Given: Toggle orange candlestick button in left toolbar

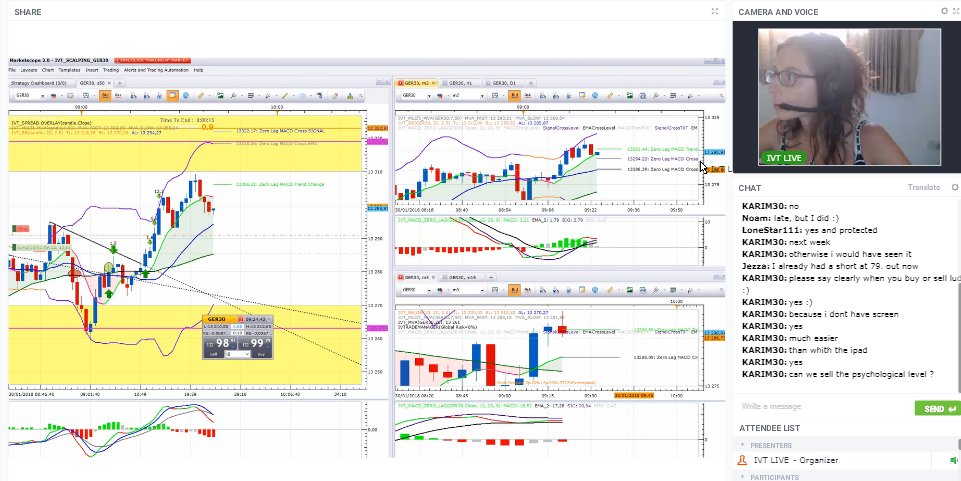Looking at the screenshot, I should [x=105, y=96].
